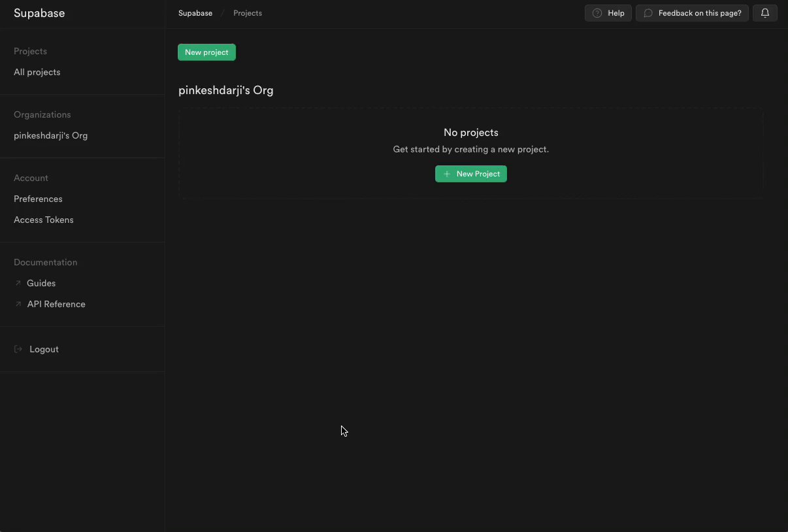Image resolution: width=788 pixels, height=532 pixels.
Task: Click the Organizations section label
Action: [x=42, y=114]
